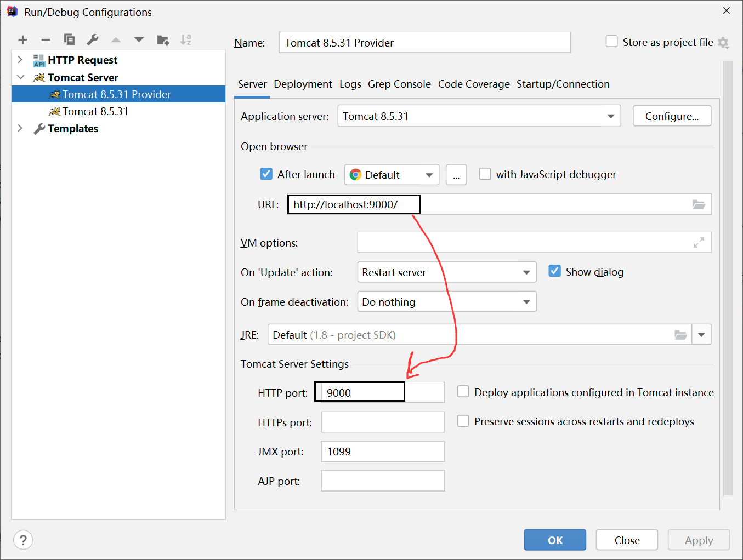
Task: Confirm with the OK button
Action: pos(555,540)
